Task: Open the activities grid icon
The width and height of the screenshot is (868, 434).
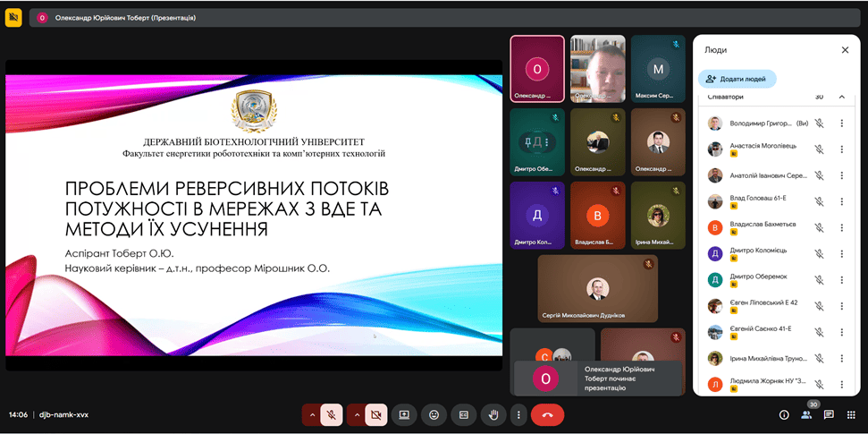Action: (850, 414)
